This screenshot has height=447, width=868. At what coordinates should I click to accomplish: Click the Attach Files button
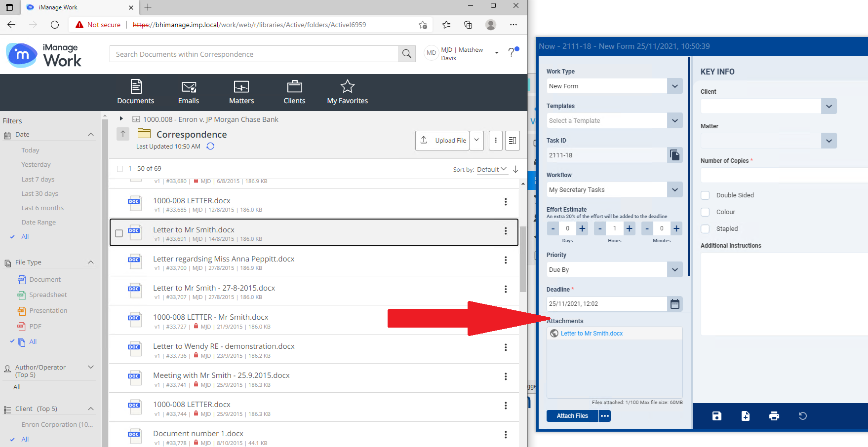572,416
